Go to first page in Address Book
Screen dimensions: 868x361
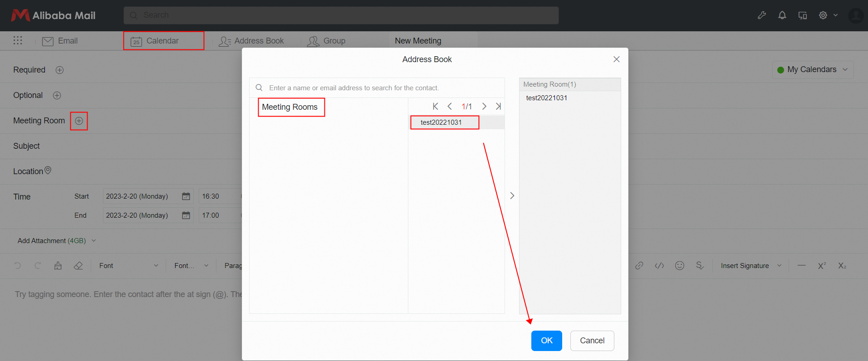coord(435,106)
